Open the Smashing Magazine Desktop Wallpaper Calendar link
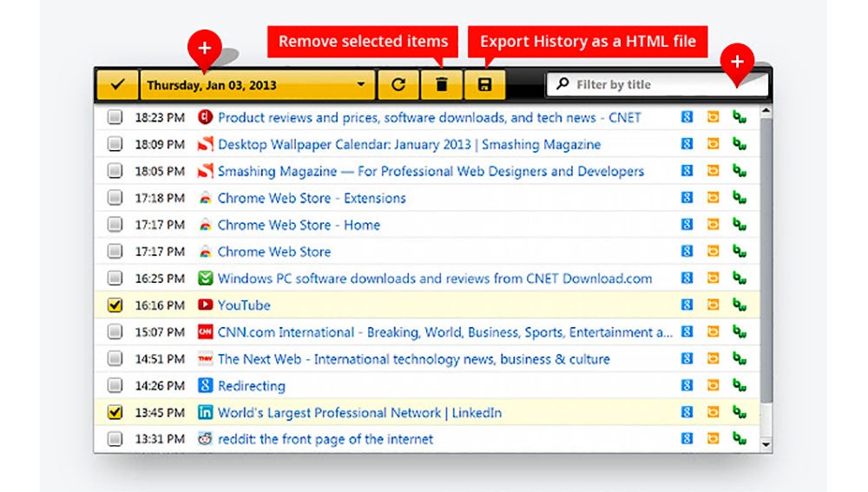The width and height of the screenshot is (868, 492). click(409, 144)
